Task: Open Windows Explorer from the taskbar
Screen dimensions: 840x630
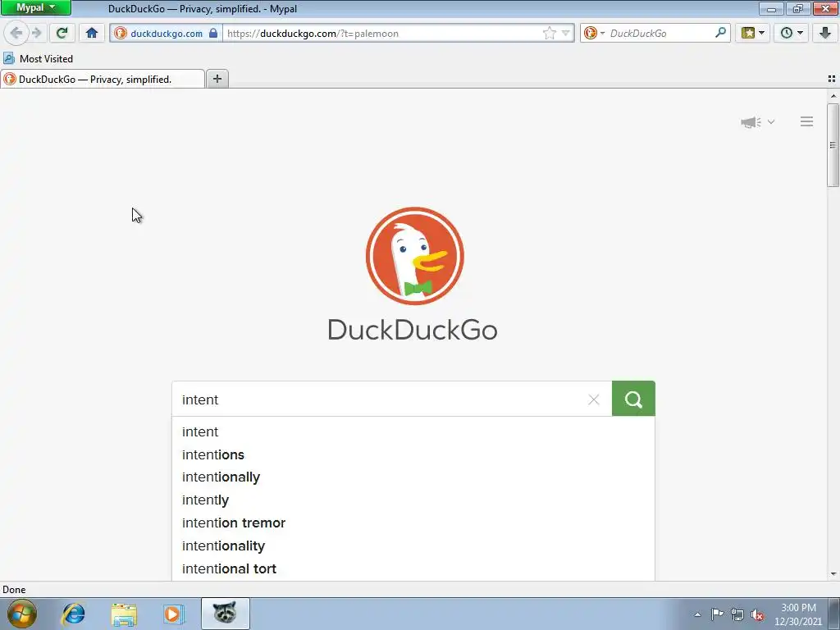Action: 124,614
